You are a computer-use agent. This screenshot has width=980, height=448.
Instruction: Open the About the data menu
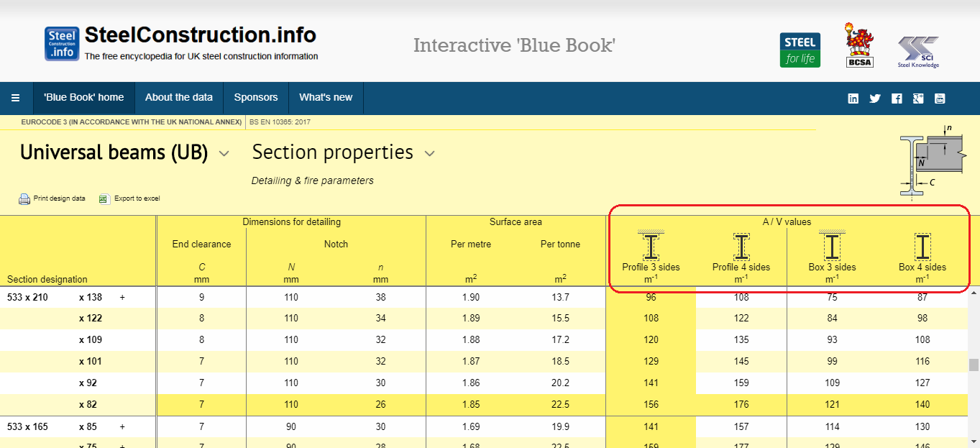pyautogui.click(x=178, y=98)
